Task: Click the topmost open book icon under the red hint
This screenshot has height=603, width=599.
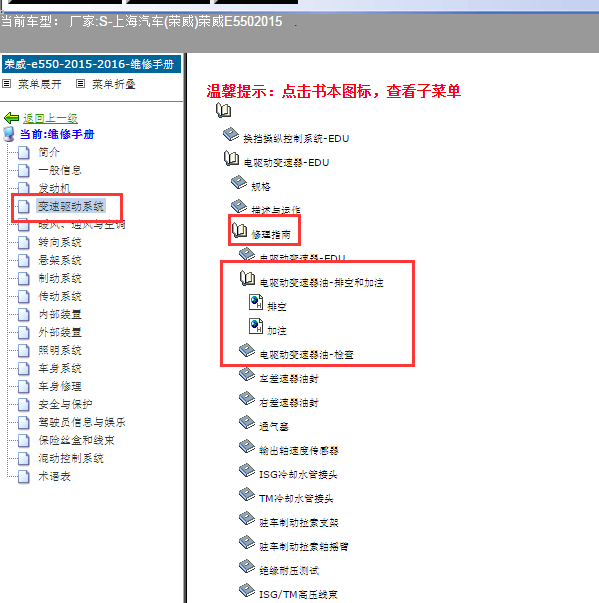Action: coord(223,110)
